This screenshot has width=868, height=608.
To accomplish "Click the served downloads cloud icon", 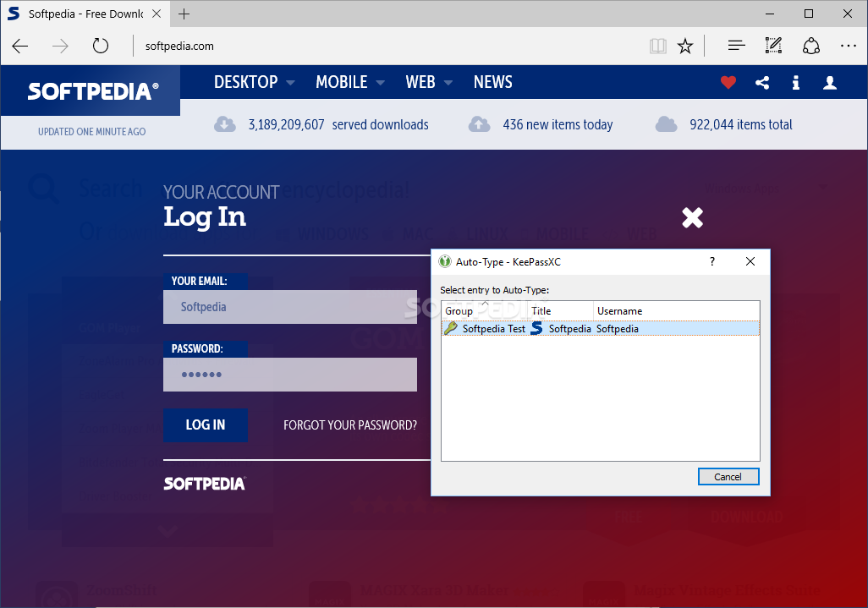I will pos(225,124).
